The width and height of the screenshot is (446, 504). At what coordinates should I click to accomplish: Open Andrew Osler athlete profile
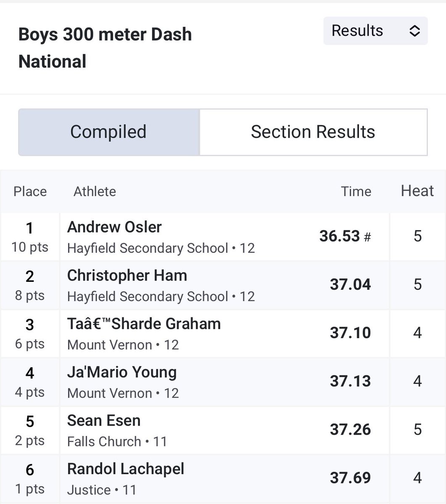(114, 227)
